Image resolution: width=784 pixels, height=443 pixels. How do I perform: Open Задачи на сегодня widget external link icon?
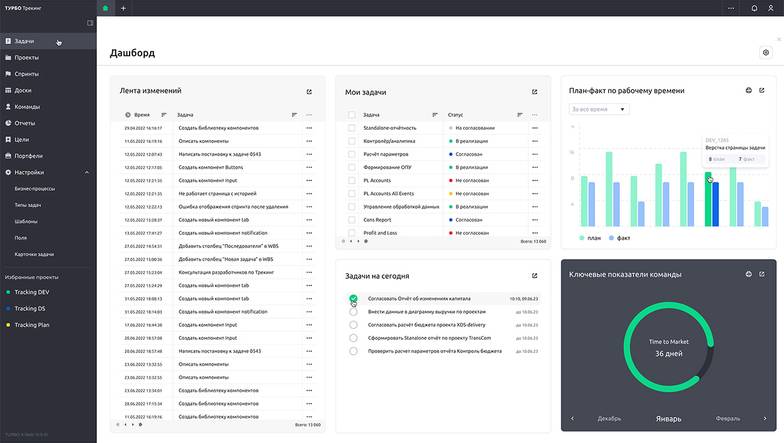[x=535, y=276]
